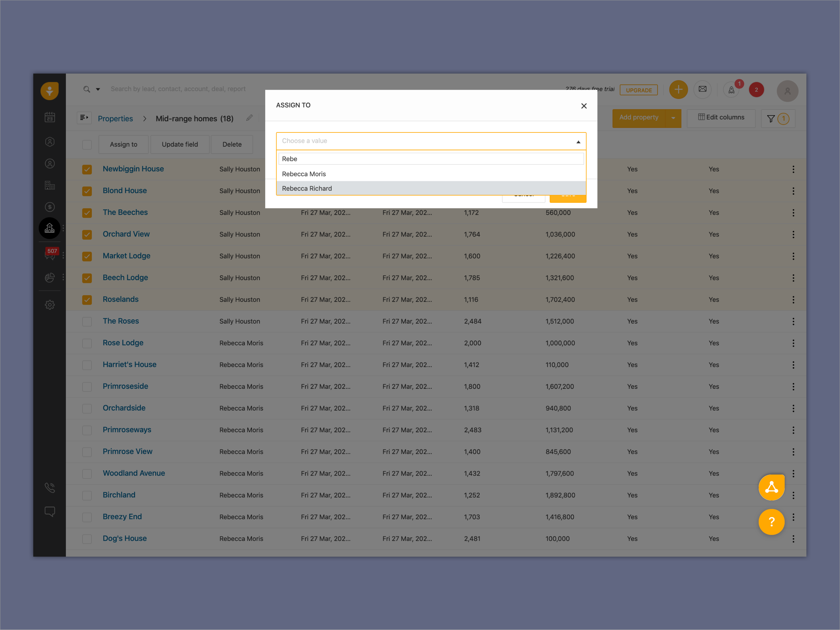Select Rebecca Moris from the list
Image resolution: width=840 pixels, height=630 pixels.
coord(304,174)
